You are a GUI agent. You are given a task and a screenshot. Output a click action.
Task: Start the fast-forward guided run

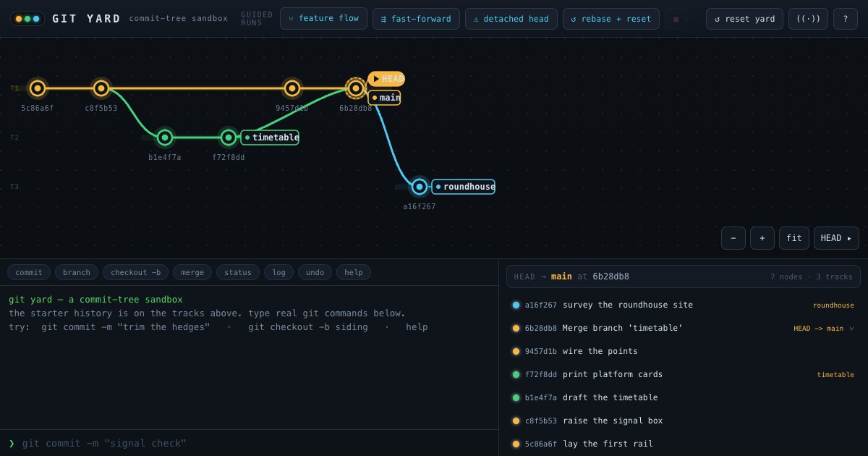[416, 19]
